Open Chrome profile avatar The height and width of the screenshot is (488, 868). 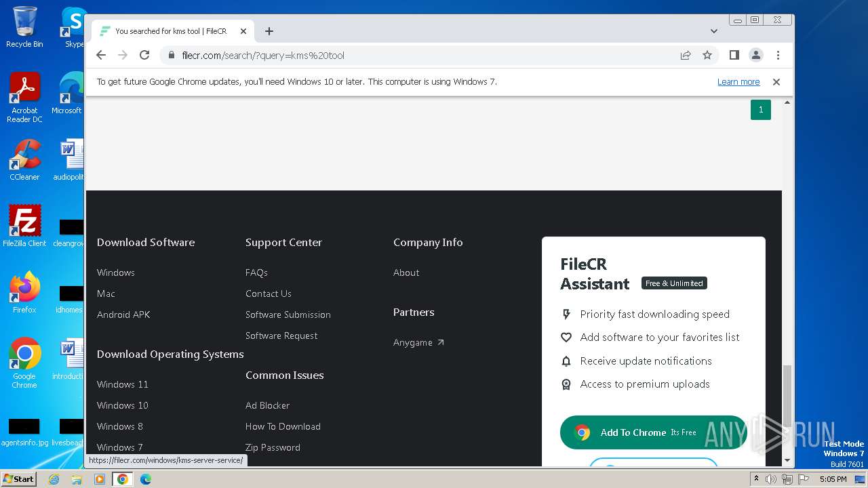pyautogui.click(x=755, y=55)
